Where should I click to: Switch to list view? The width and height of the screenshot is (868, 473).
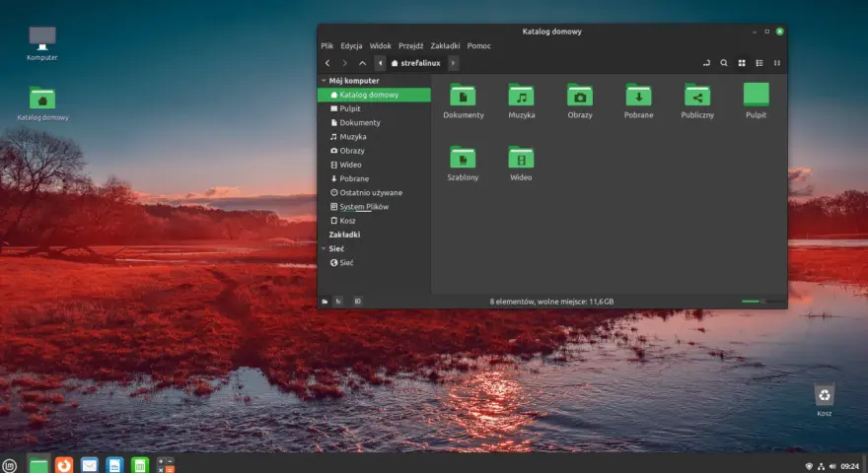tap(759, 63)
